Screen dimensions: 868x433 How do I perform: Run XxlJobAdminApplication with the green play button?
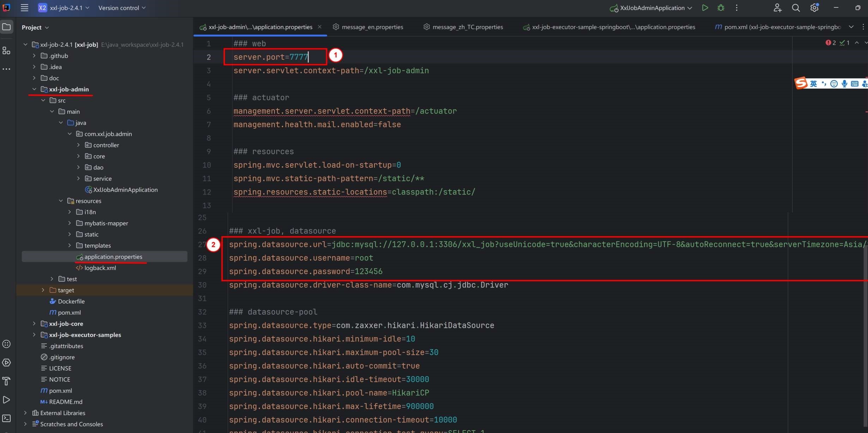[705, 8]
